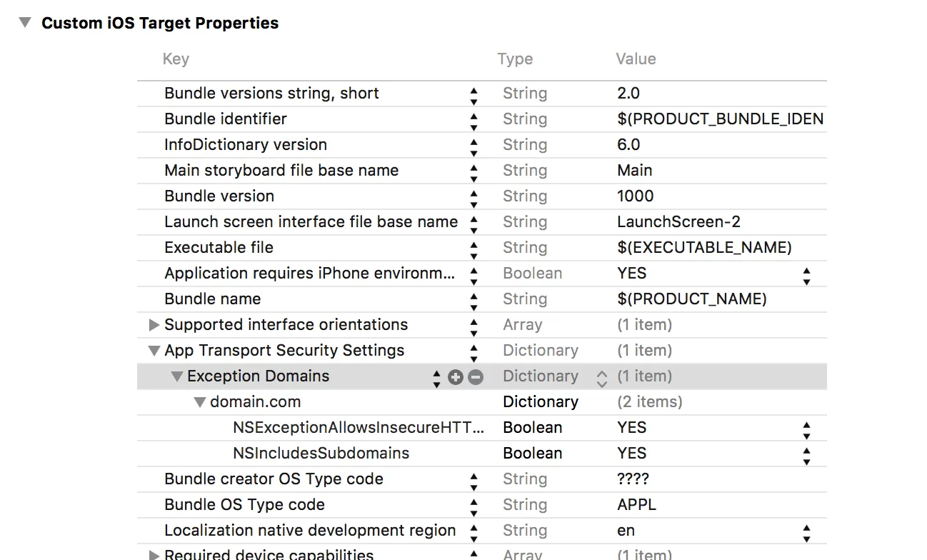Open NSIncludesSubdomains boolean value popup
927x560 pixels.
806,454
